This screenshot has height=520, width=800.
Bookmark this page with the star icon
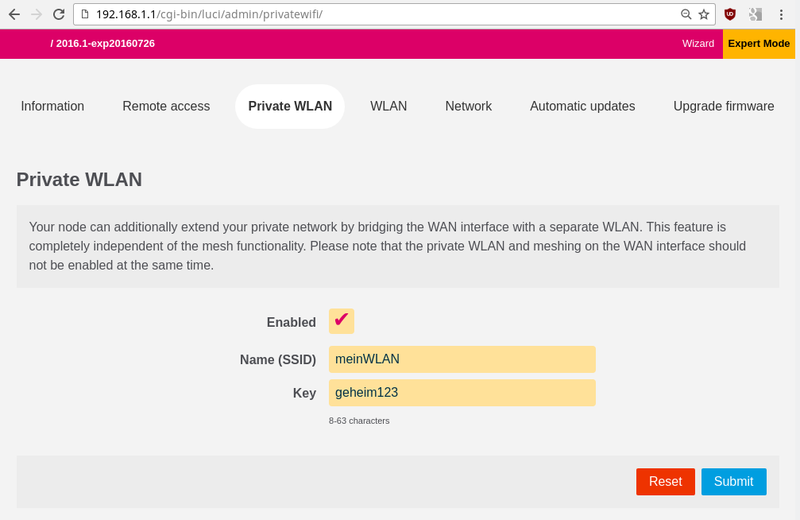[704, 15]
